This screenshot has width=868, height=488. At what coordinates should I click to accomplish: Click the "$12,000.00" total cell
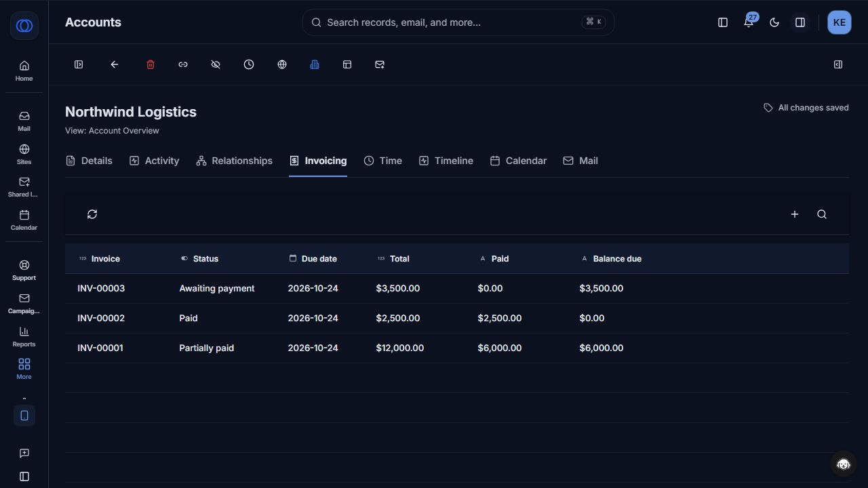tap(399, 348)
